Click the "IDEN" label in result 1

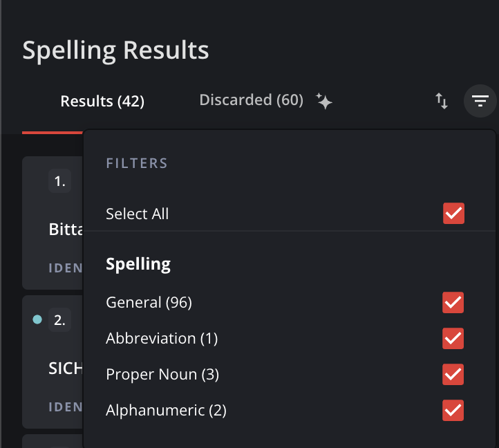(x=66, y=268)
